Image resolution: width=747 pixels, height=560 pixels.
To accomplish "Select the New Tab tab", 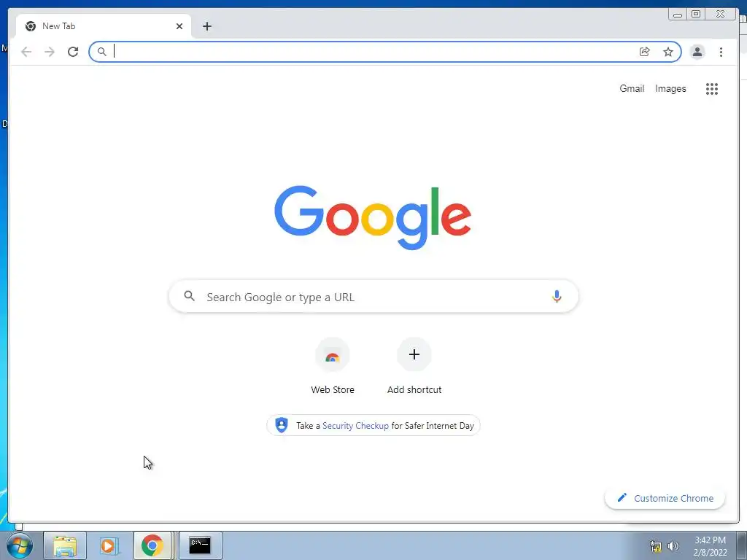I will (x=104, y=26).
